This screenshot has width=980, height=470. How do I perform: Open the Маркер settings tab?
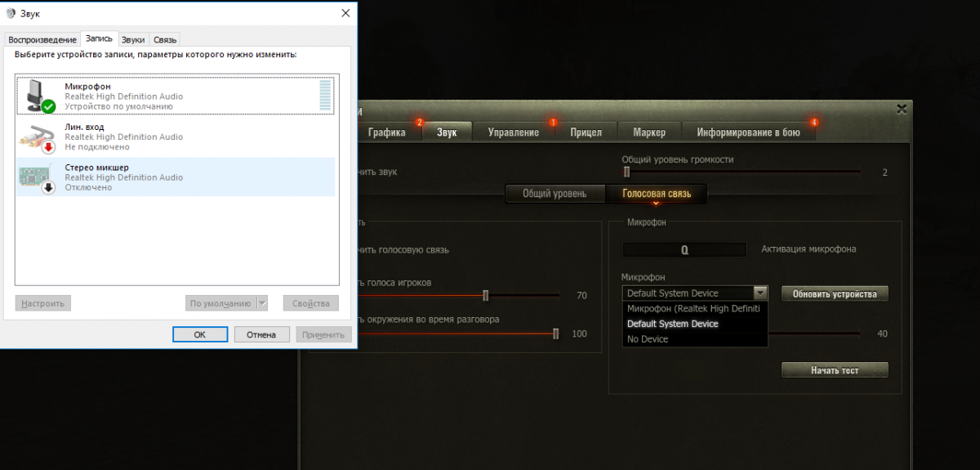pos(649,132)
